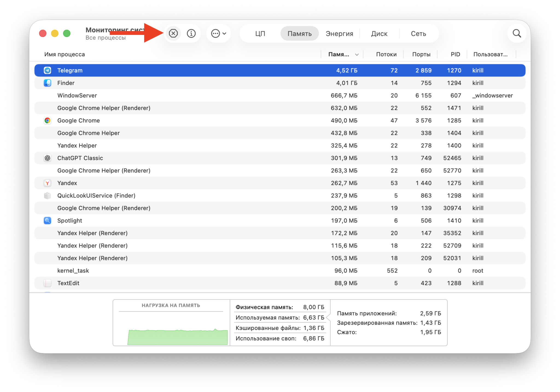560x392 pixels.
Task: Click the ChatGPT Classic app icon
Action: click(48, 158)
